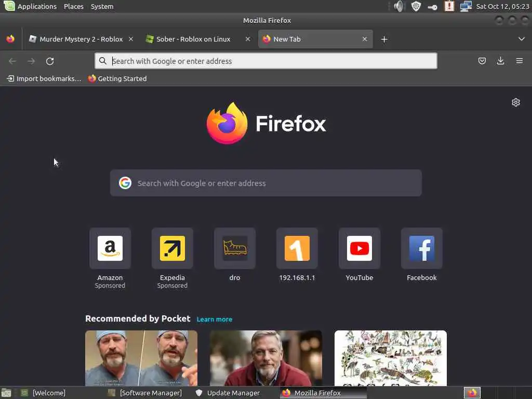Click the date and time clock
This screenshot has height=399, width=532.
[x=502, y=6]
